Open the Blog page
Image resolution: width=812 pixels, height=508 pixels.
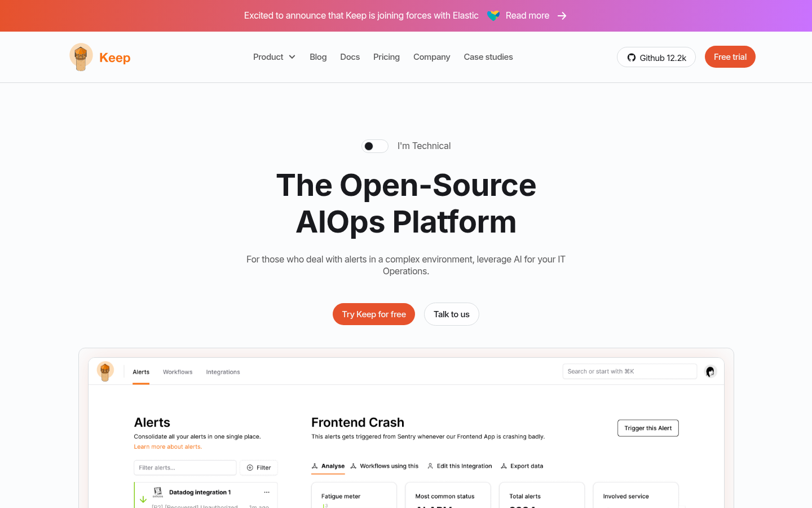[x=318, y=57]
